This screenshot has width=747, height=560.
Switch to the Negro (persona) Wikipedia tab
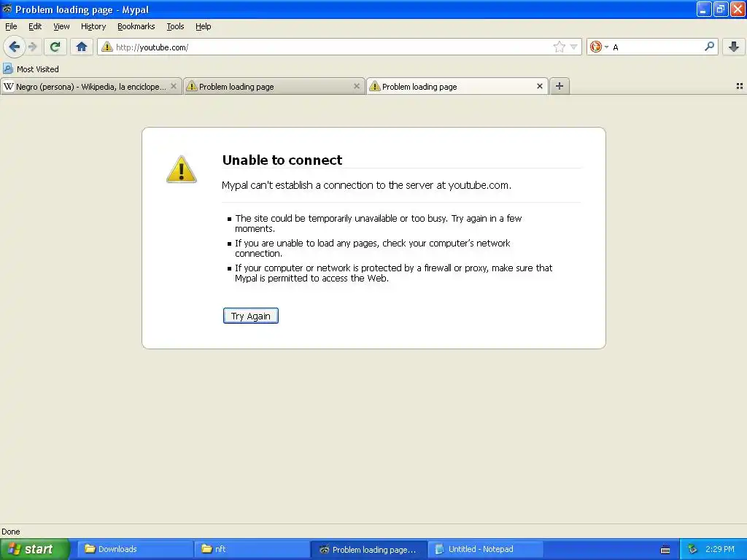point(90,86)
